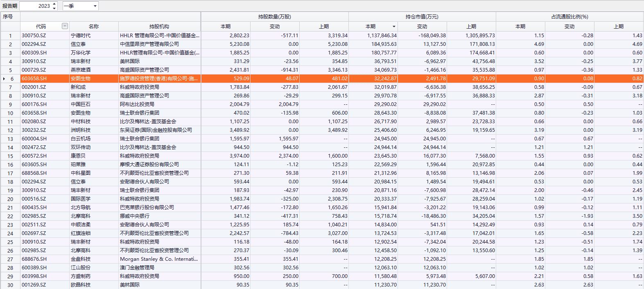Select the 600435.SH 北方导航 code cell
This screenshot has width=644, height=289.
point(34,208)
